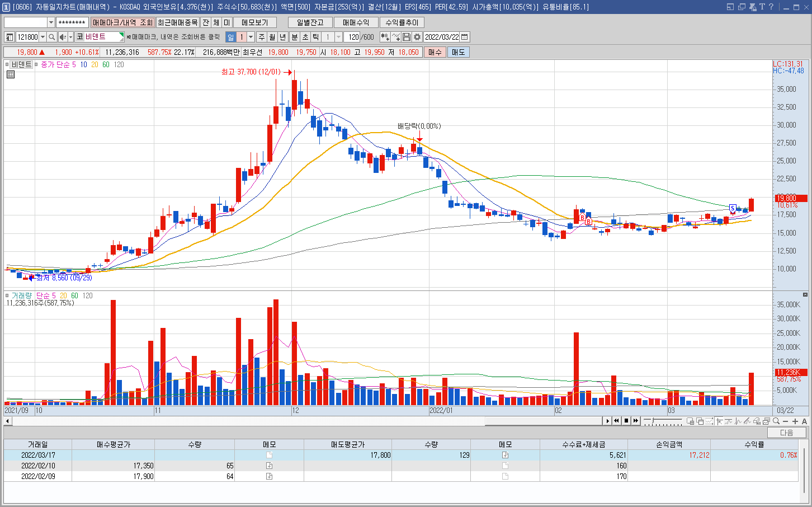This screenshot has height=507, width=812.
Task: Click the rewind chart button
Action: pyautogui.click(x=617, y=421)
